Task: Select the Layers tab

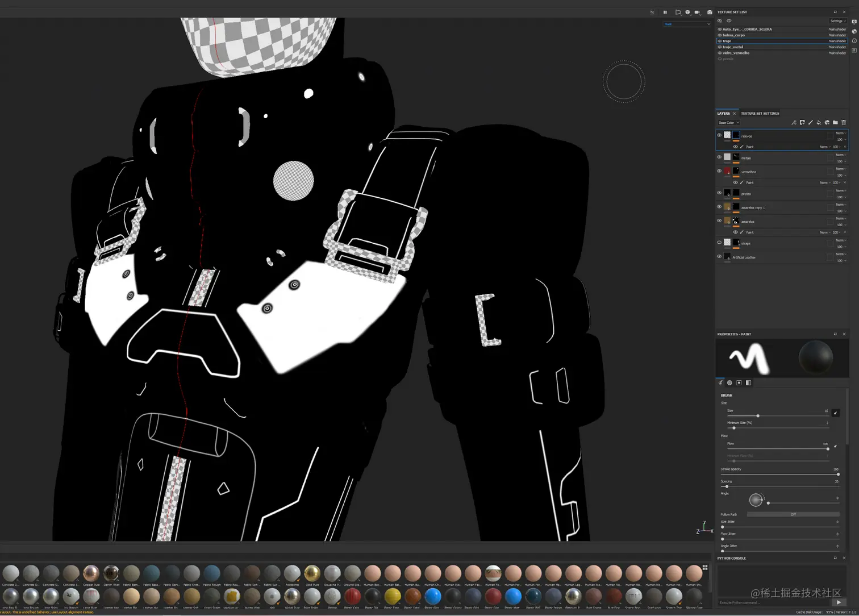Action: (x=723, y=113)
